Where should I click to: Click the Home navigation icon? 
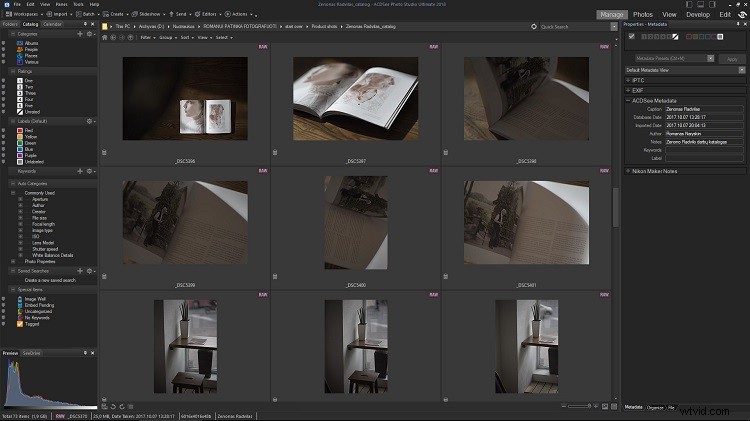(x=105, y=37)
